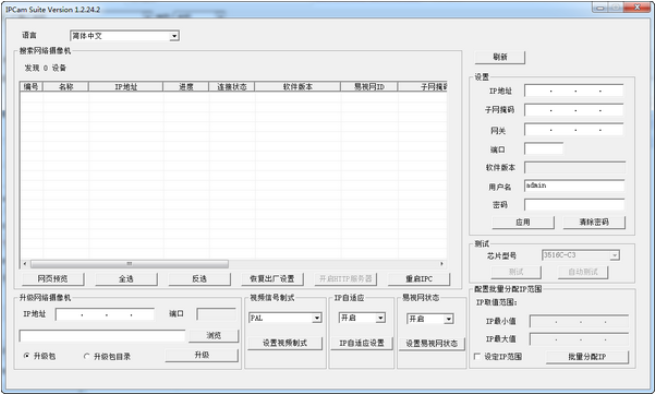Click the 子网掩码 column header in table

pyautogui.click(x=422, y=86)
